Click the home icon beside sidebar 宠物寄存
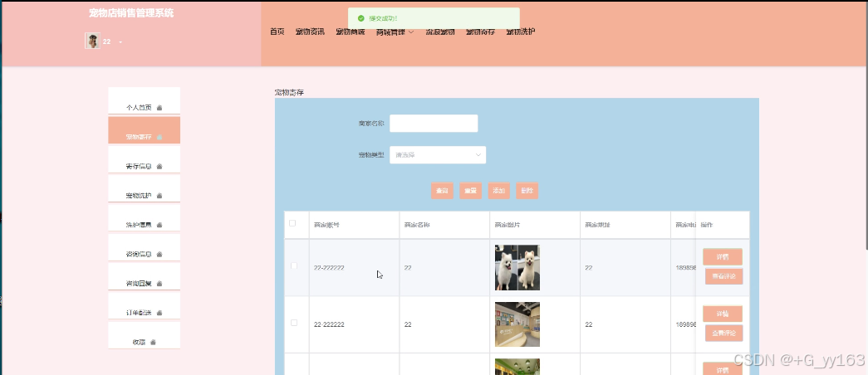 (x=159, y=137)
